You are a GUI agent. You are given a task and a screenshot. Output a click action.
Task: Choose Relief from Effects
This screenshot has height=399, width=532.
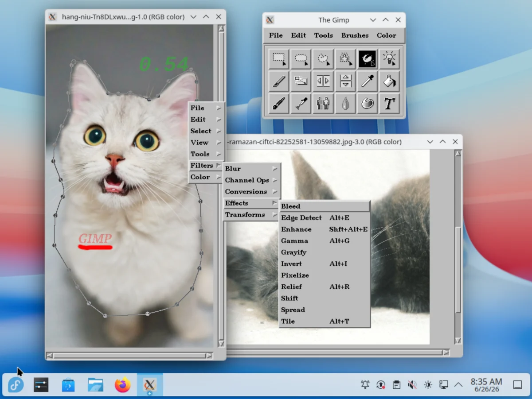325,287
